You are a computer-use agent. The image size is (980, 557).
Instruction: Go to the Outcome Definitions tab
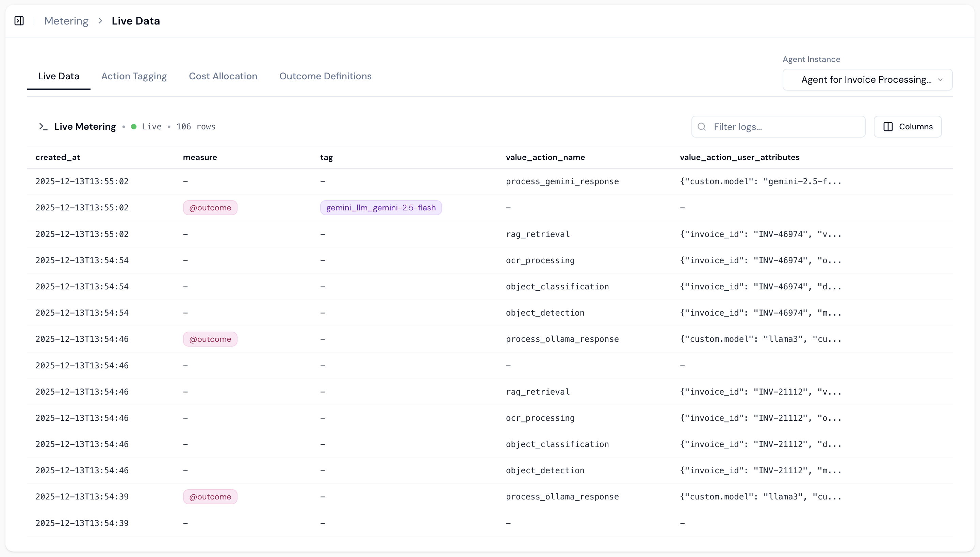[x=325, y=76]
